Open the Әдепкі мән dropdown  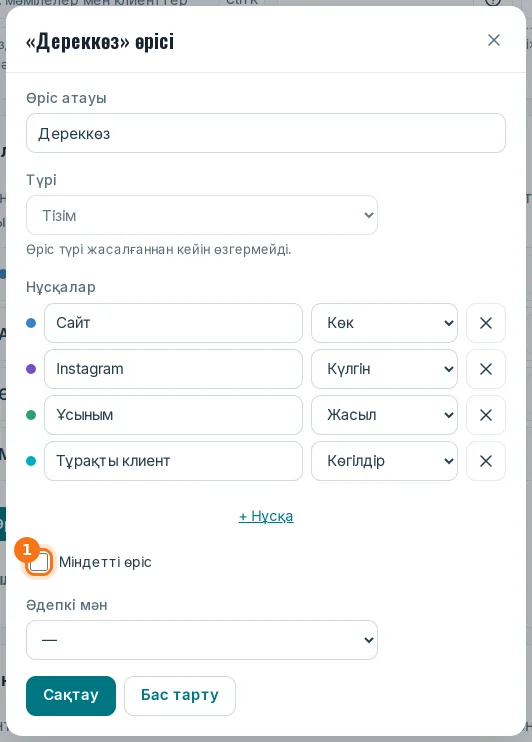click(202, 640)
